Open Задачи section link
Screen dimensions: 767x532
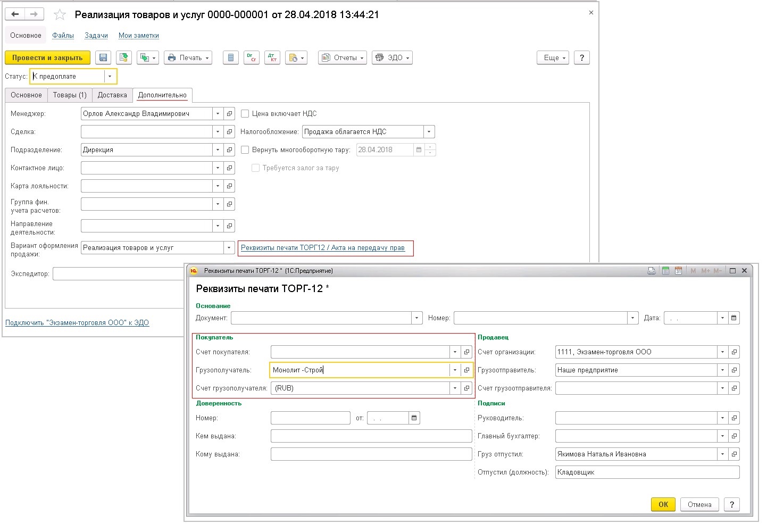[x=96, y=35]
